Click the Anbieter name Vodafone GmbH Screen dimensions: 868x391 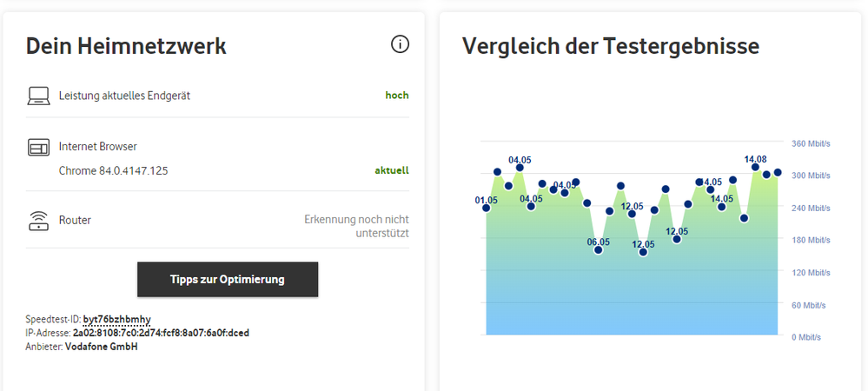tap(101, 347)
